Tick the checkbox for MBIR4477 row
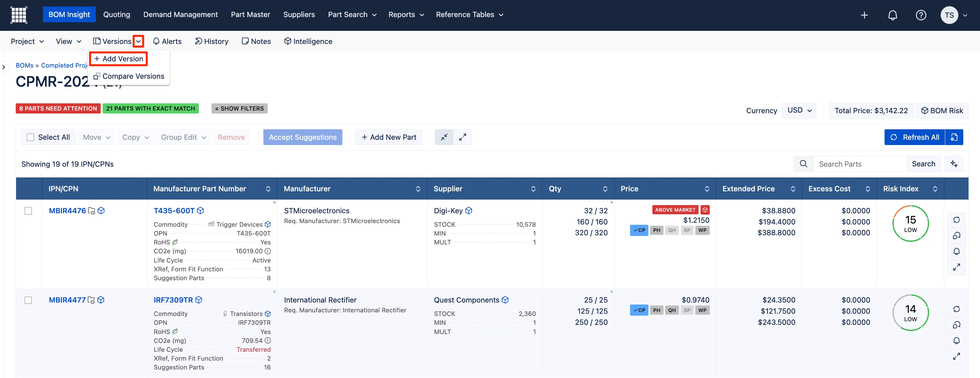Screen dimensions: 980x378 point(28,300)
